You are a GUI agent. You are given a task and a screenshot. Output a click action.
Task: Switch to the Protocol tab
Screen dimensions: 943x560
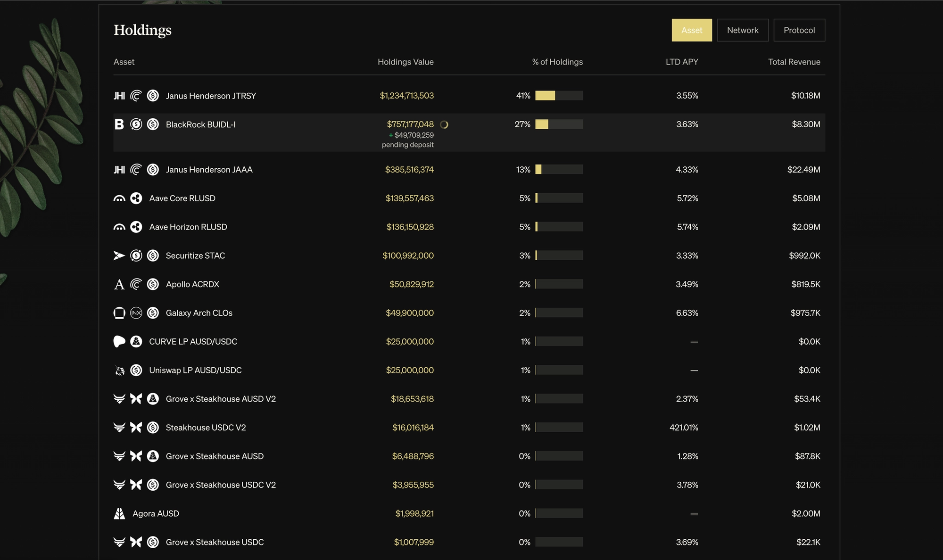799,30
